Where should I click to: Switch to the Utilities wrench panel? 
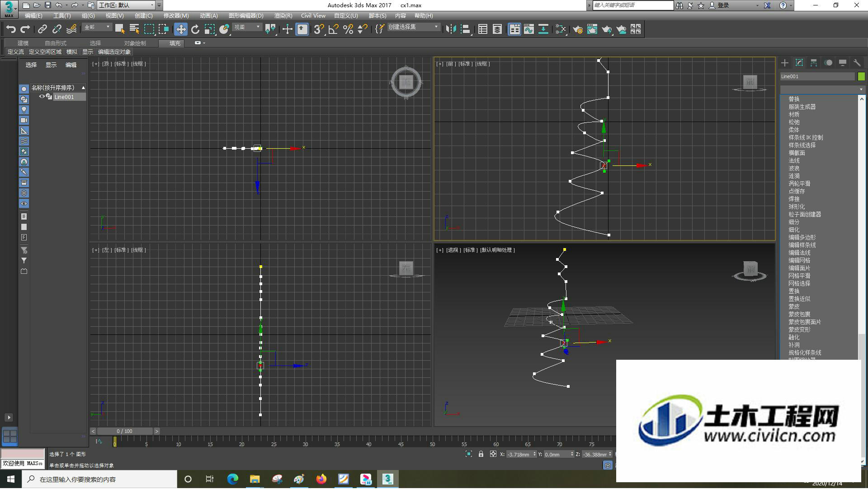[x=857, y=63]
